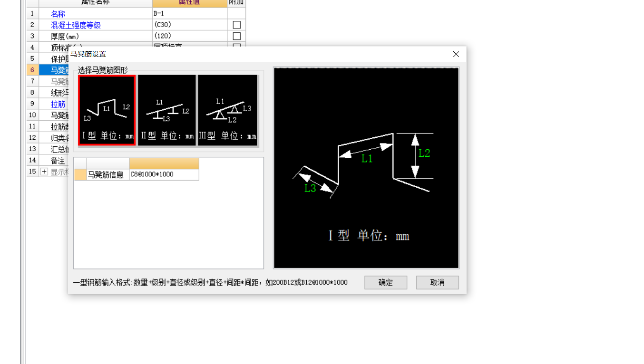Select the I型 stirrup shape thumbnail

(107, 110)
